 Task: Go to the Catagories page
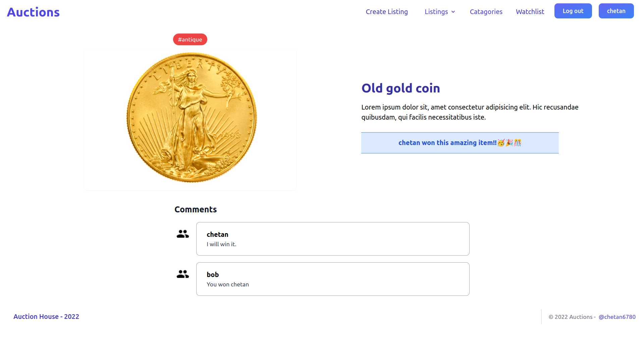pos(486,12)
